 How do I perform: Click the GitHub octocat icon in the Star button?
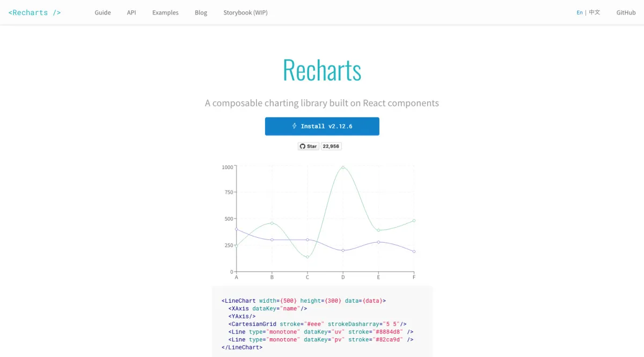point(303,146)
